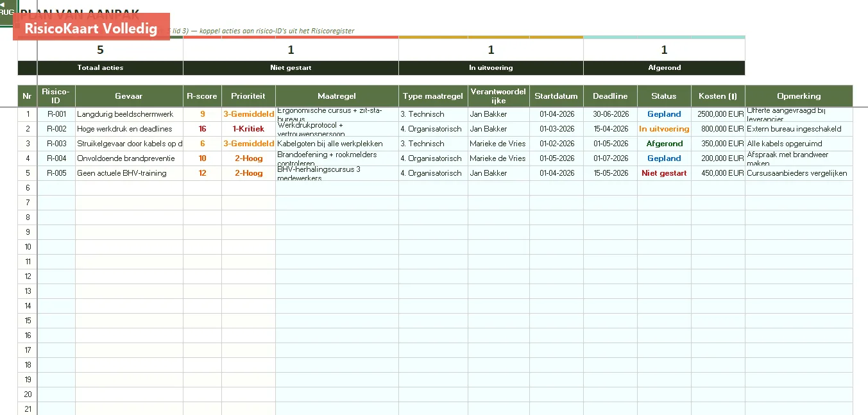This screenshot has width=868, height=415.
Task: Select the 'Risico-ID' column header
Action: click(x=56, y=96)
